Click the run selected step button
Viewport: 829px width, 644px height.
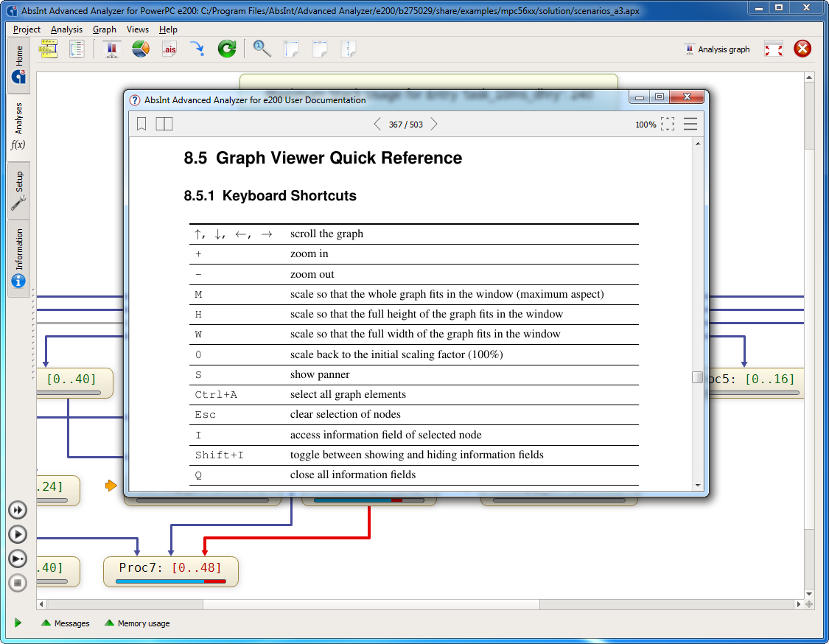(18, 559)
